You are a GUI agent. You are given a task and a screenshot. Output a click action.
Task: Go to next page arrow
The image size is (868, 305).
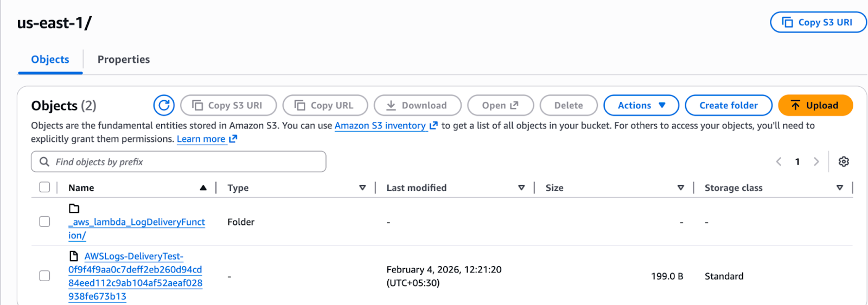[816, 161]
